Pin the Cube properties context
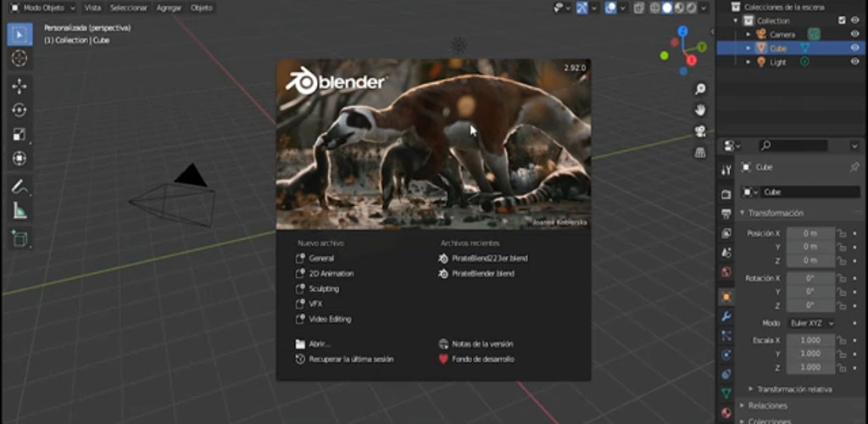Image resolution: width=868 pixels, height=424 pixels. tap(854, 166)
